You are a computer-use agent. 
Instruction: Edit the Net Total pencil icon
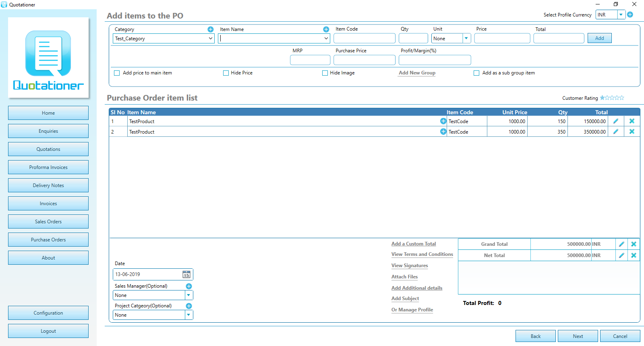(x=621, y=255)
